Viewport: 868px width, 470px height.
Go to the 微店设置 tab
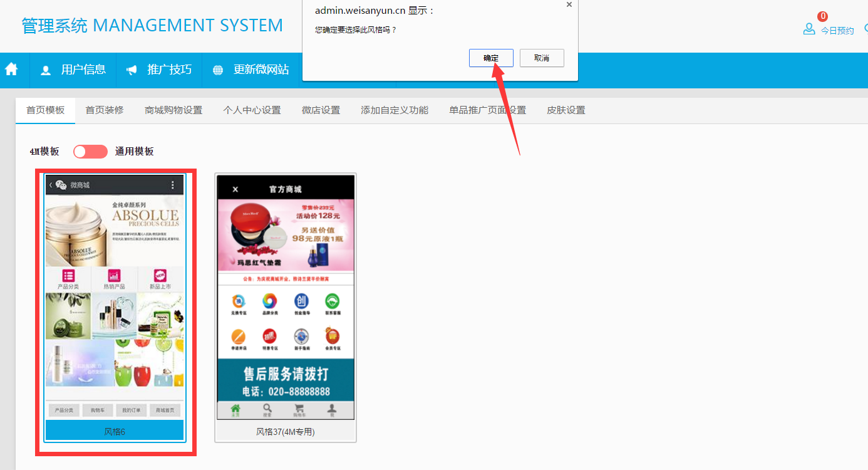tap(321, 110)
